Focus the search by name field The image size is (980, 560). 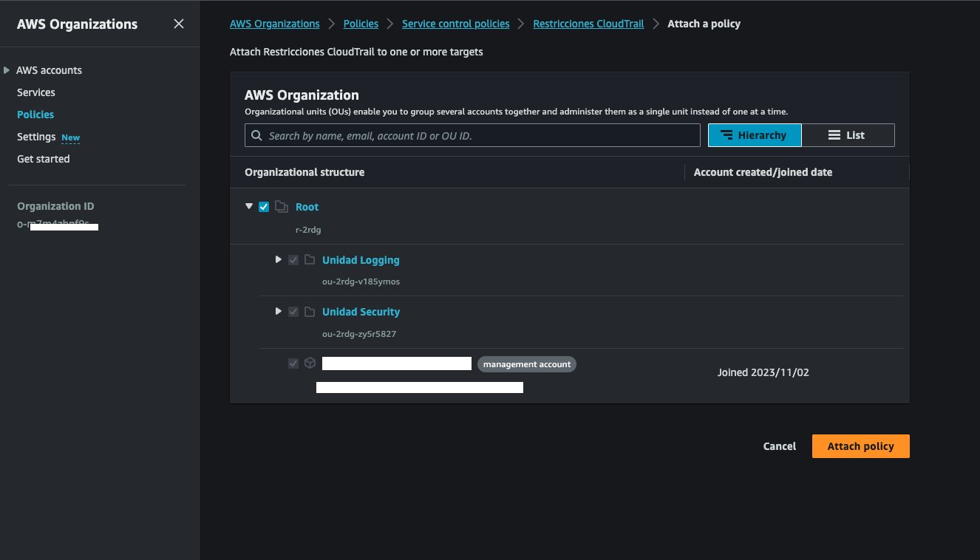pyautogui.click(x=480, y=135)
